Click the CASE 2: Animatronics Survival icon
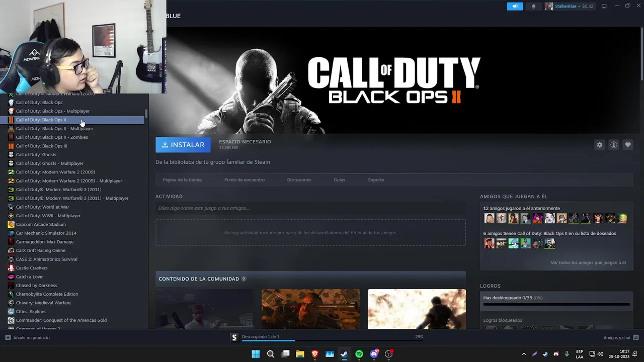This screenshot has width=644, height=362. pos(11,259)
